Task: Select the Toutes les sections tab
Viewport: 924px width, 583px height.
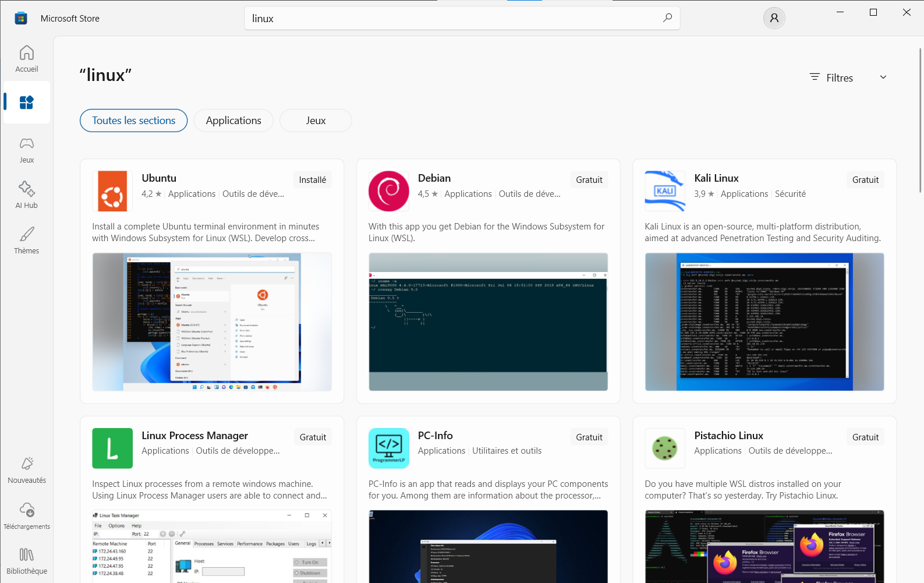Action: (x=134, y=121)
